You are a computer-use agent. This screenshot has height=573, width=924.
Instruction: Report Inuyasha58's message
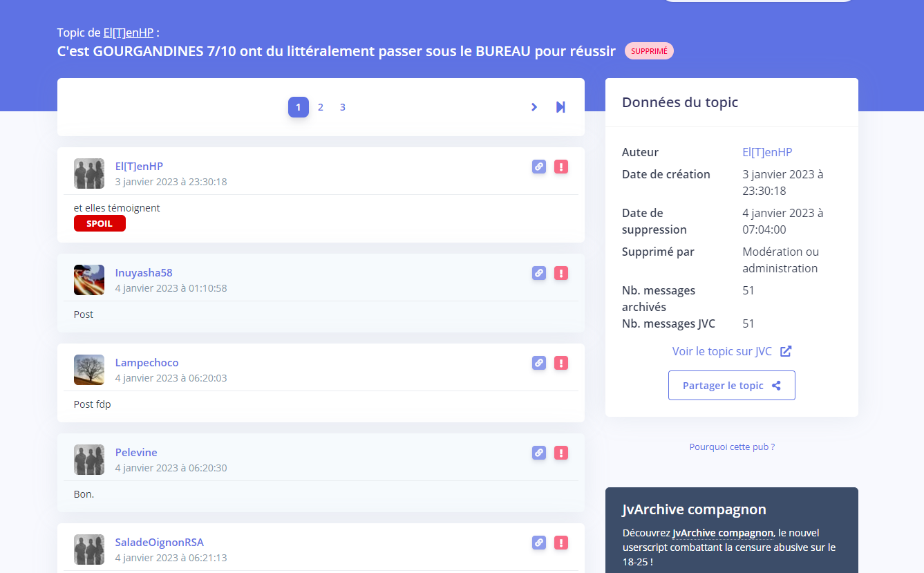point(561,273)
